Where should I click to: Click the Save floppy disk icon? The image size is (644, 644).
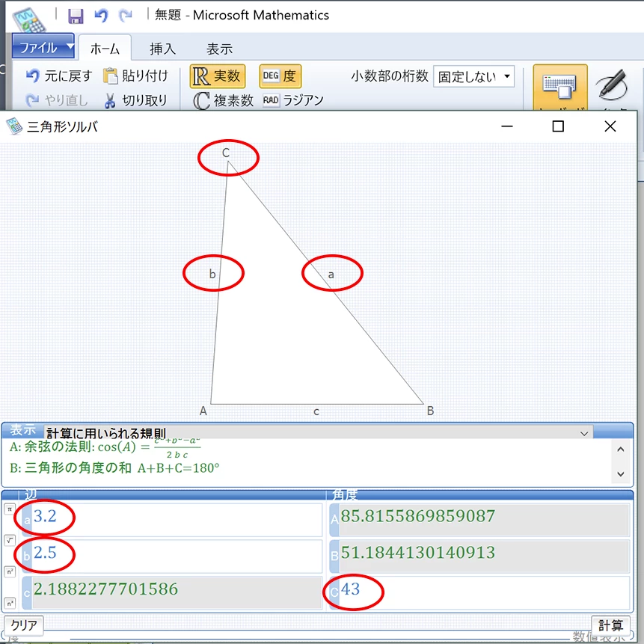pos(75,16)
